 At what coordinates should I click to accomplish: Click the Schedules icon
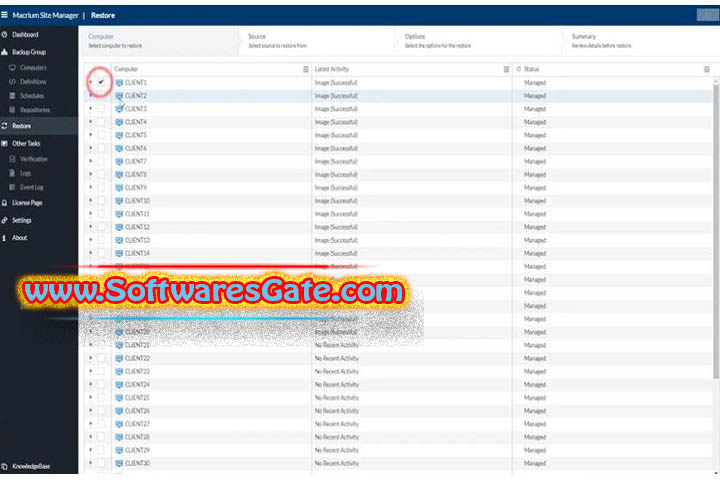click(x=12, y=96)
